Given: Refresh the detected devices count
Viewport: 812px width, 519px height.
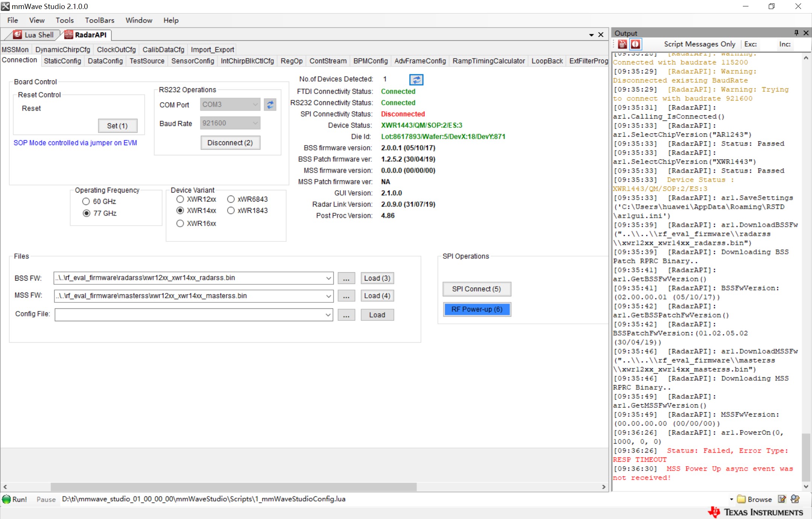Looking at the screenshot, I should click(416, 80).
